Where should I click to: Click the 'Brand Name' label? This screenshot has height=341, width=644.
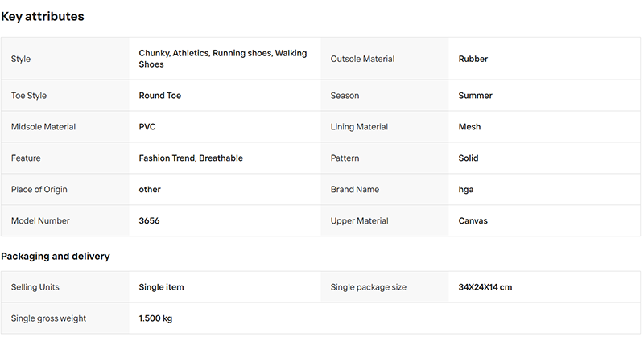355,190
